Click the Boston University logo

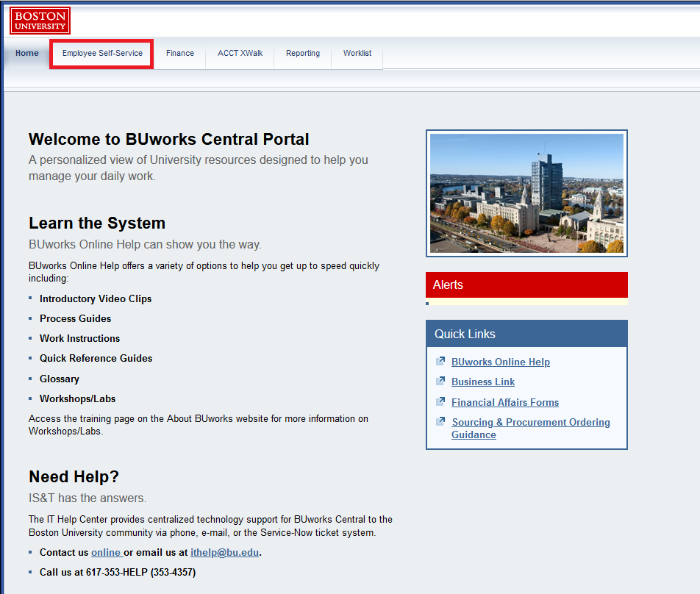click(x=40, y=21)
